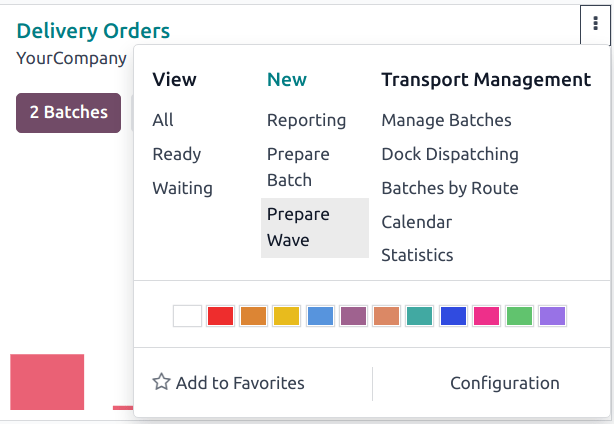The image size is (614, 424).
Task: Pick the red color swatch
Action: click(221, 316)
